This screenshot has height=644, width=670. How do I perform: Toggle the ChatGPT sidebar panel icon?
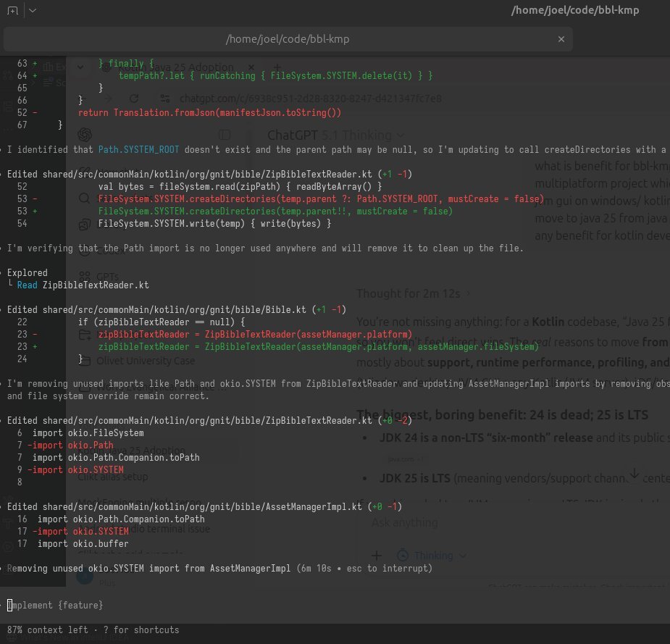(225, 135)
